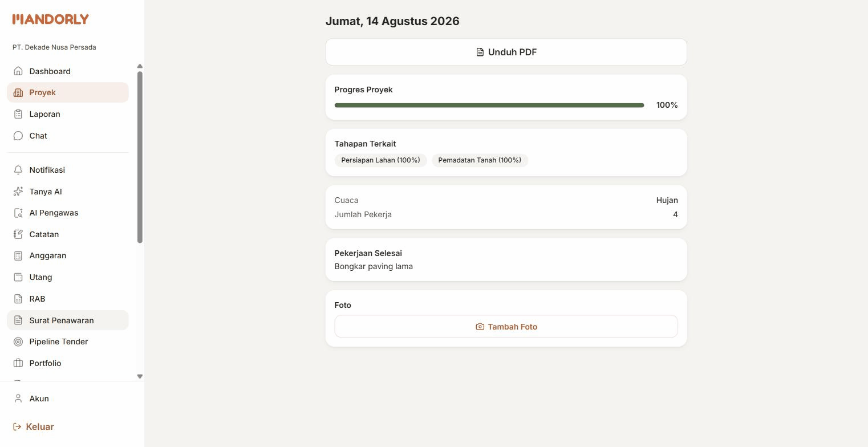
Task: Click the Keluar logout arrow icon
Action: pyautogui.click(x=17, y=426)
